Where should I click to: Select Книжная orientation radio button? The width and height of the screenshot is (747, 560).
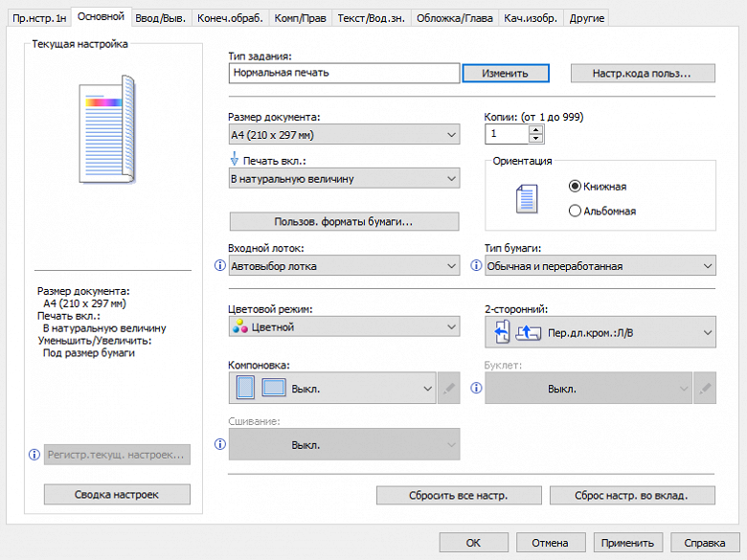click(x=575, y=187)
